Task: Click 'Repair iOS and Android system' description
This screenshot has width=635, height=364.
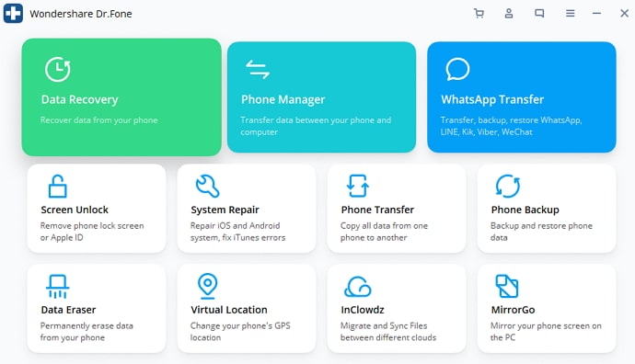Action: 238,232
